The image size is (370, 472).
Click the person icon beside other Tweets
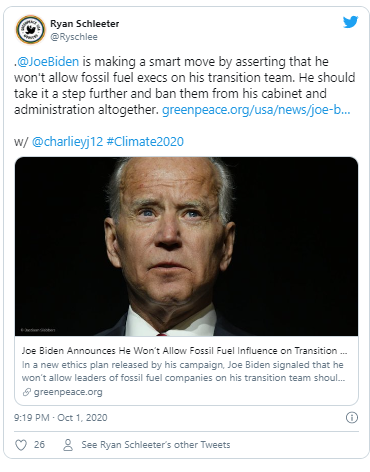[68, 445]
